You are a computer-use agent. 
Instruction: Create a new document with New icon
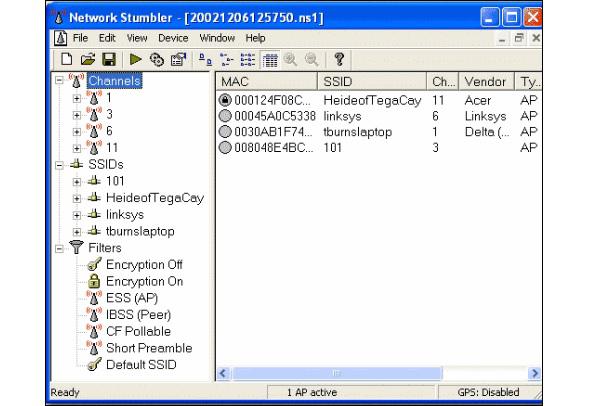coord(67,59)
